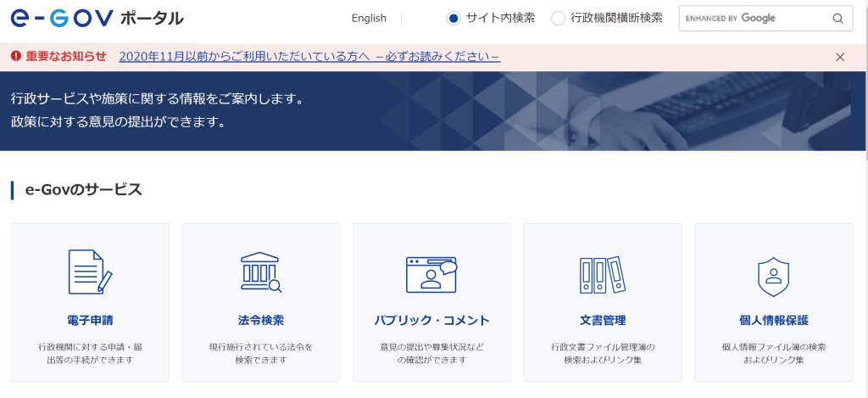
Task: Click the 電子申請 document and pen icon
Action: tap(90, 272)
